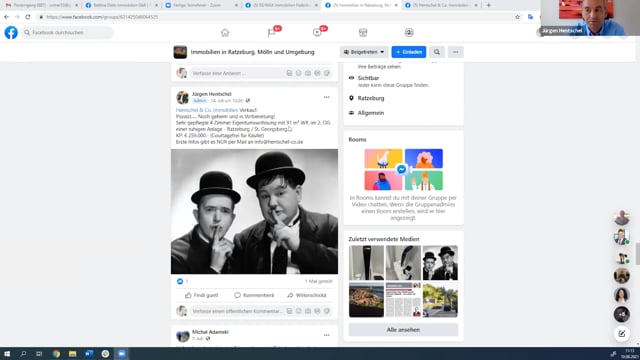Viewport: 640px width, 360px height.
Task: Open the '1 Mal geteilt' shares link
Action: tap(318, 281)
